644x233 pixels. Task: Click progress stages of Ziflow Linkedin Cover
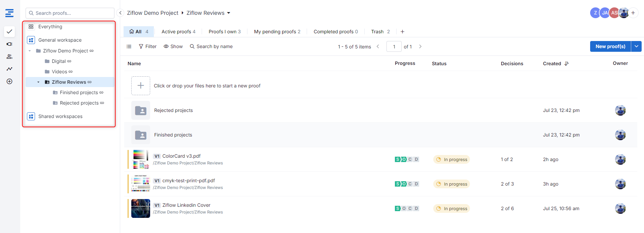click(x=407, y=208)
